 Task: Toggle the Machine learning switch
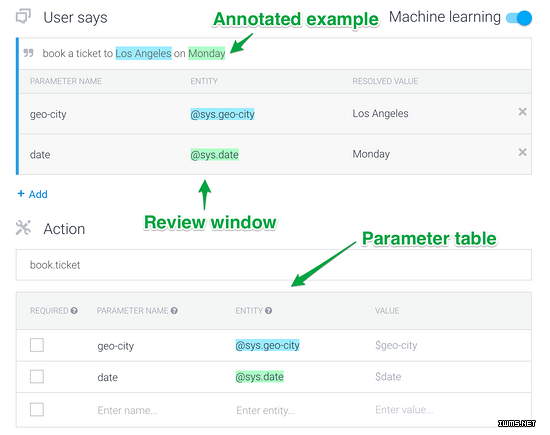[x=519, y=18]
